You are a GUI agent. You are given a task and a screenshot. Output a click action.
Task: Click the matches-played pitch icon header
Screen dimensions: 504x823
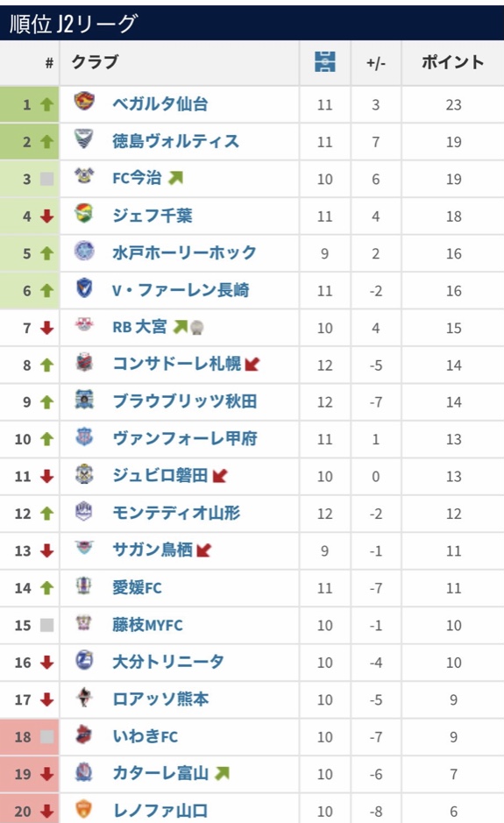[x=325, y=62]
